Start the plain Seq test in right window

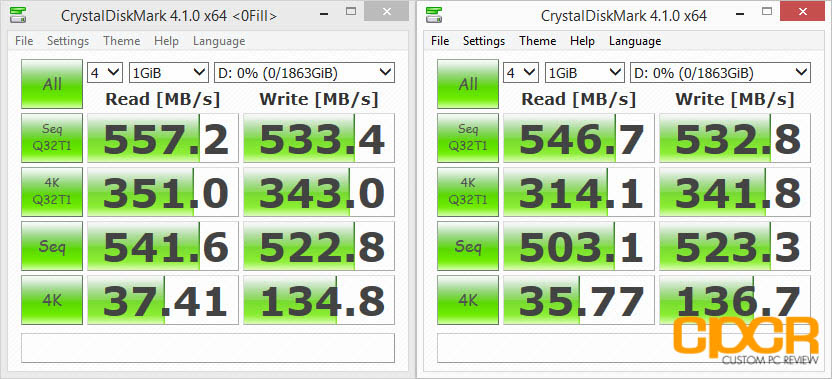pyautogui.click(x=468, y=246)
